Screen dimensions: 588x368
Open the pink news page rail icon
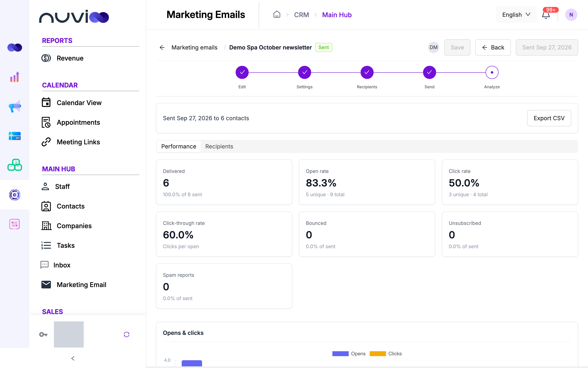pyautogui.click(x=14, y=224)
